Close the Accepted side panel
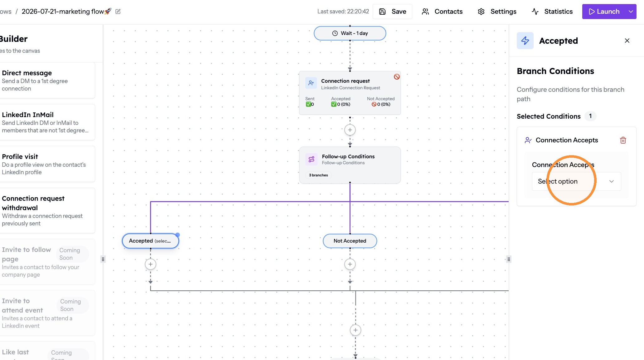Screen dimensions: 644x360 [x=627, y=41]
